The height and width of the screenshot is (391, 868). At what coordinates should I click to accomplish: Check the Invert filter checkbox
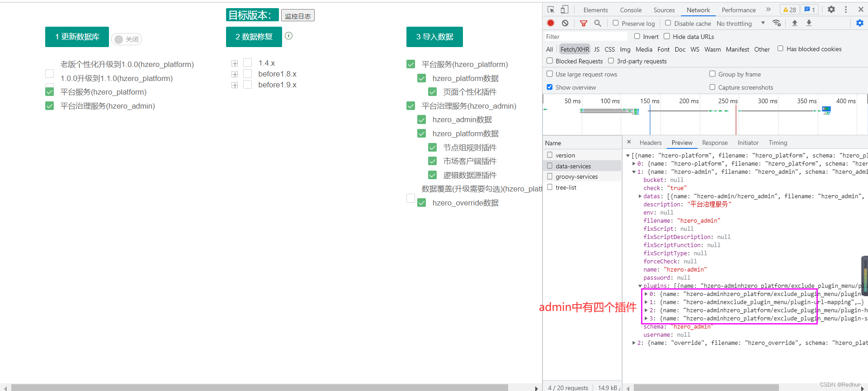(x=637, y=36)
